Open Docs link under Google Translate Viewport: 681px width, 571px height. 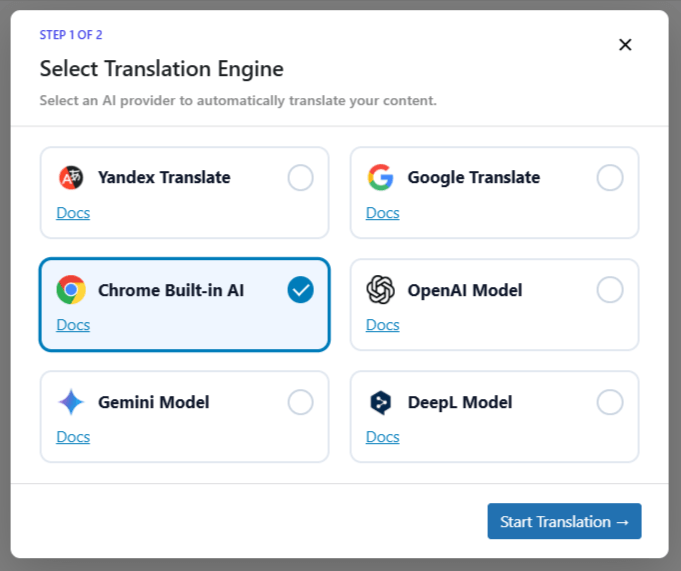point(383,213)
